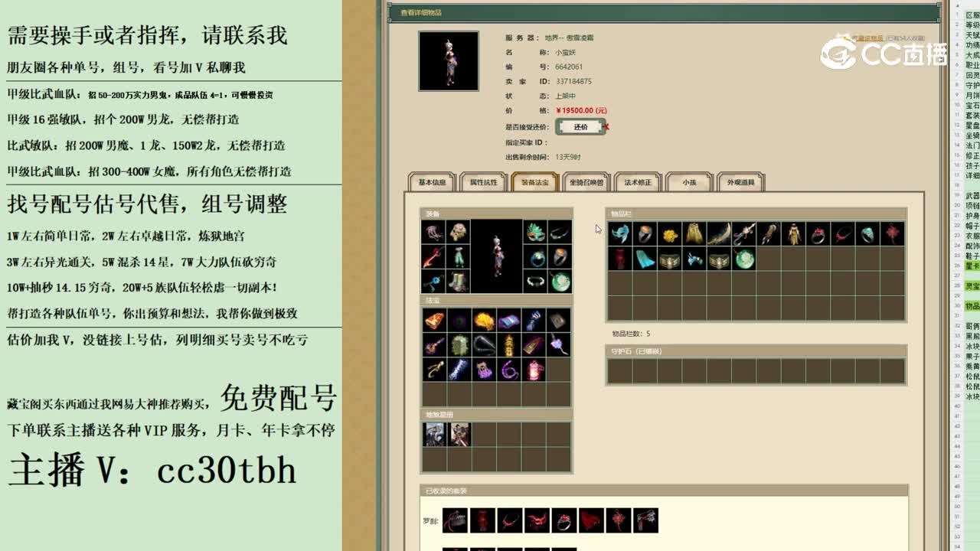Click the 物品栏数: 5 label
This screenshot has width=980, height=551.
coord(632,334)
